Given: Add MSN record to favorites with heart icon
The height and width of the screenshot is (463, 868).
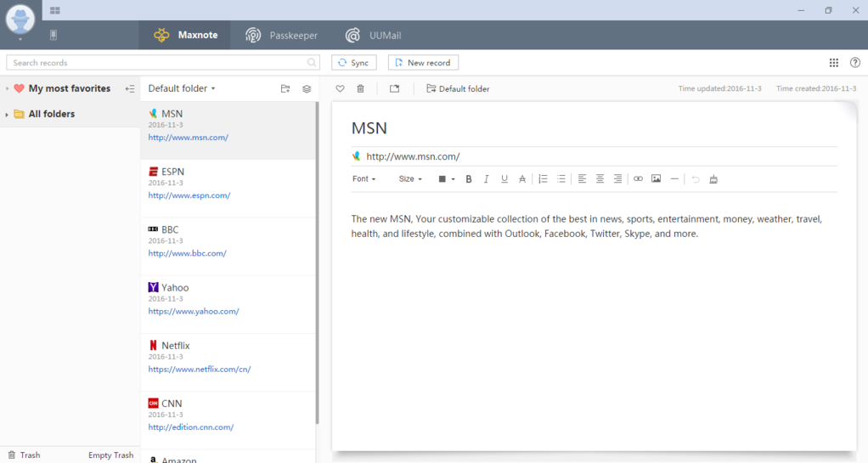Looking at the screenshot, I should 340,88.
